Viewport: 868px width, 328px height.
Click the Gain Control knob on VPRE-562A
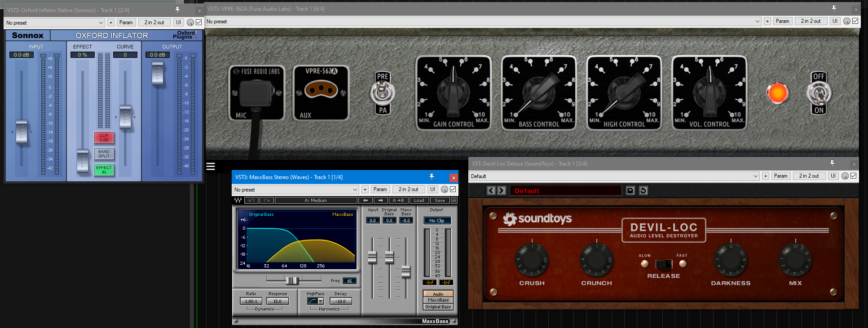pyautogui.click(x=454, y=92)
